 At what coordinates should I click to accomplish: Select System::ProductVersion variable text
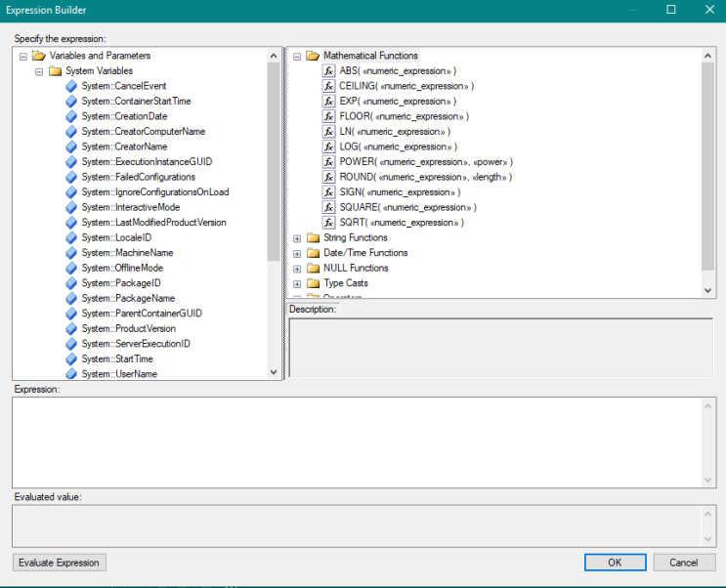pos(129,329)
